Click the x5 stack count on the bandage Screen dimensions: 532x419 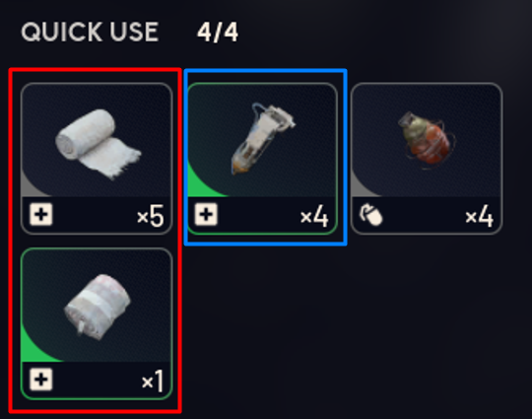(151, 216)
